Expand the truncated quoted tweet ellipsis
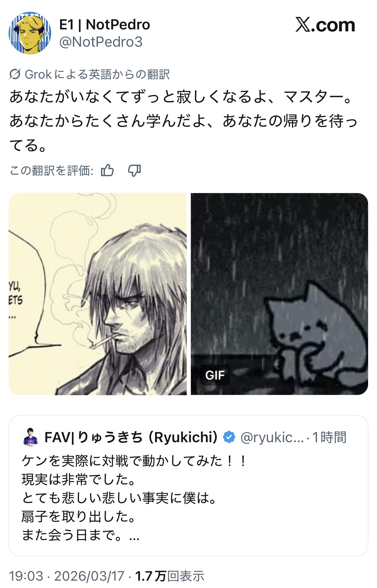This screenshot has height=588, width=377. (x=134, y=536)
